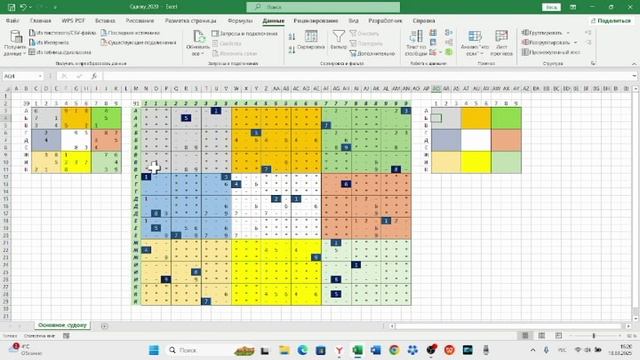This screenshot has height=360, width=640.
Task: Select the orange block in the right grid
Action: [x=476, y=118]
